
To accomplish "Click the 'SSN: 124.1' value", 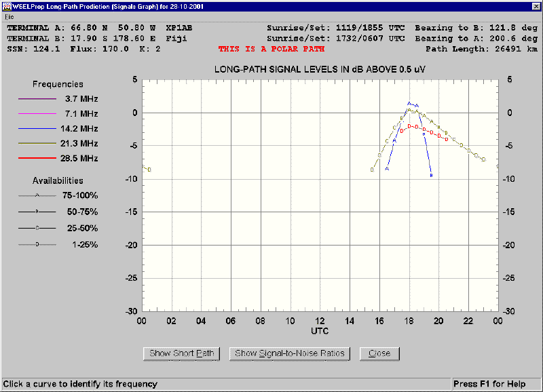I will coord(33,49).
